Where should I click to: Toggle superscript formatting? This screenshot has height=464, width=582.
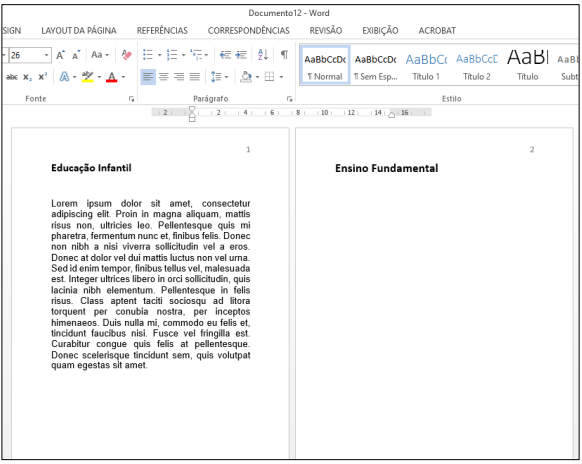(x=43, y=77)
